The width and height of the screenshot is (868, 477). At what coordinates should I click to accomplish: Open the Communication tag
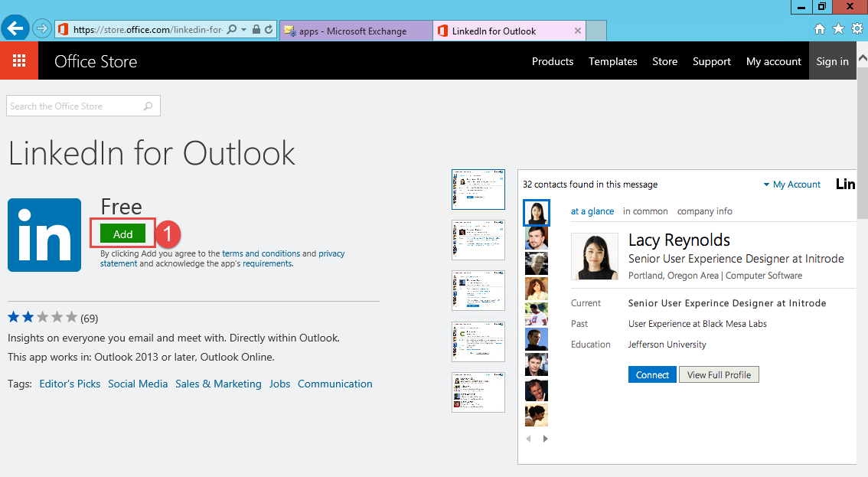(335, 384)
